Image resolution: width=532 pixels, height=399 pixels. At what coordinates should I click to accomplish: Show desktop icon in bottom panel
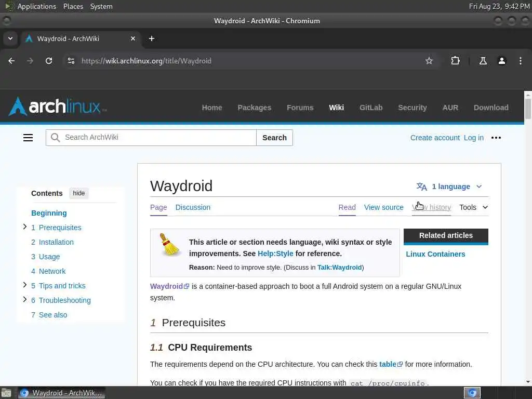6,393
